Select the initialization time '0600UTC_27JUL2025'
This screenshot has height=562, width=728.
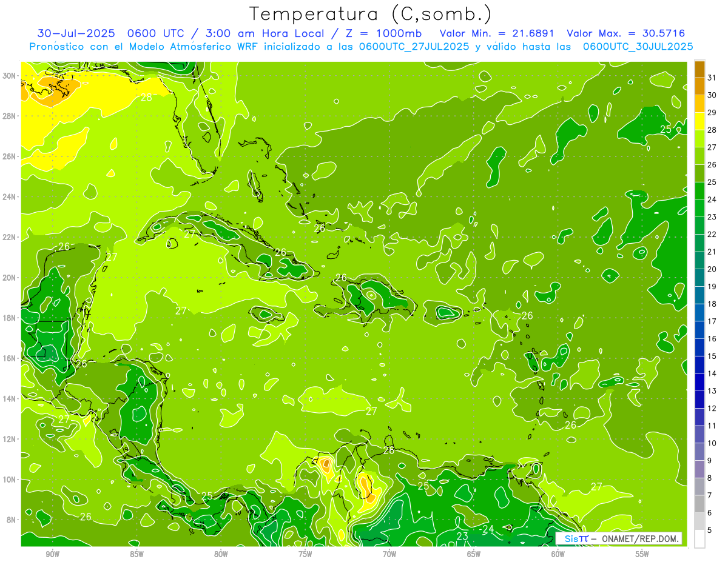coord(414,47)
